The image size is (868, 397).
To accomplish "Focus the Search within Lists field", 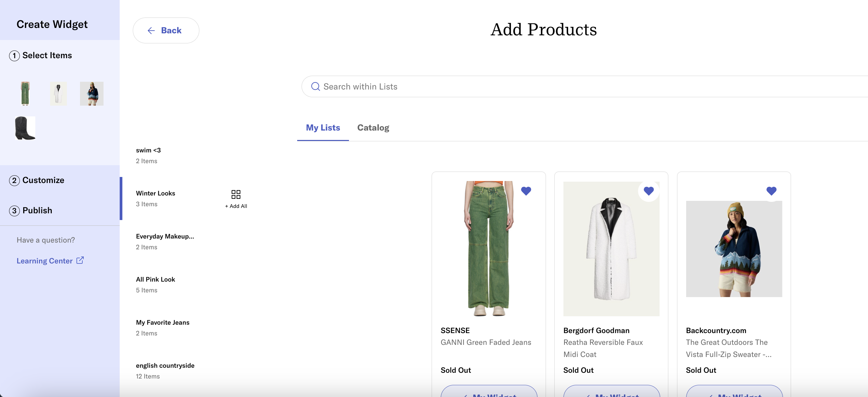I will point(585,87).
